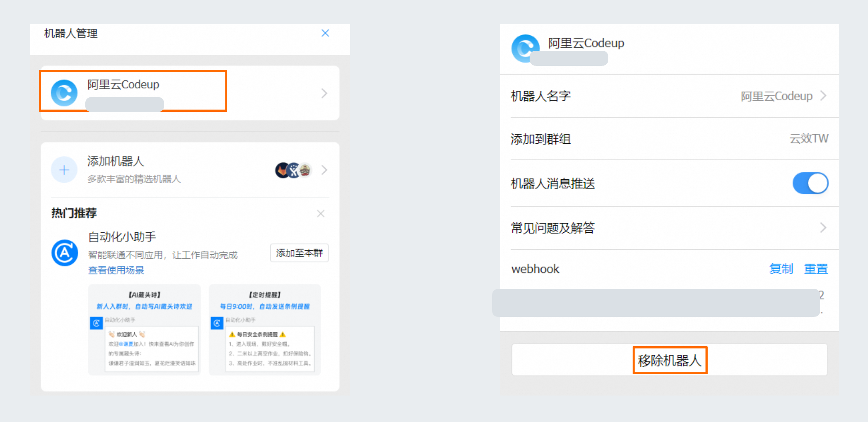Select the 添加机器人 title text
The width and height of the screenshot is (868, 422).
click(115, 161)
